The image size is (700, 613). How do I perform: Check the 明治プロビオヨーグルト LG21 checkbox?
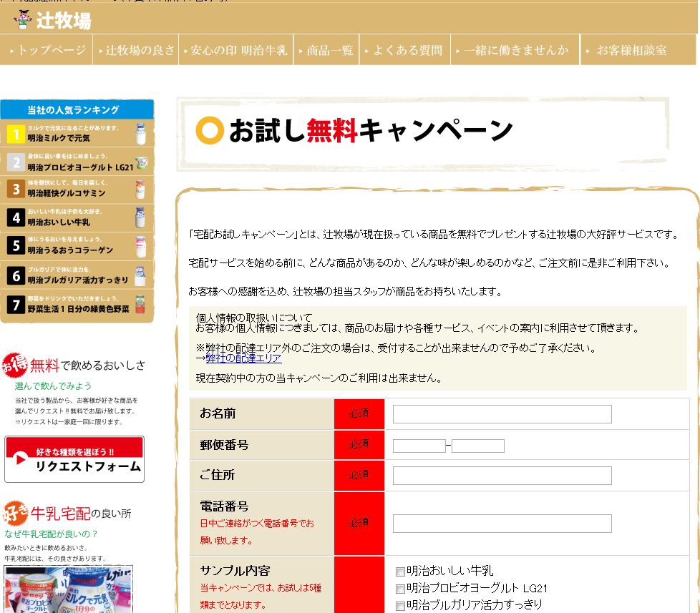[400, 589]
